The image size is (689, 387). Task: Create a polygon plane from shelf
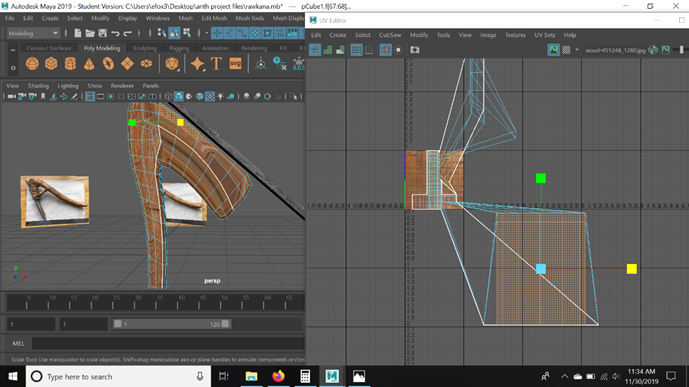click(x=127, y=64)
